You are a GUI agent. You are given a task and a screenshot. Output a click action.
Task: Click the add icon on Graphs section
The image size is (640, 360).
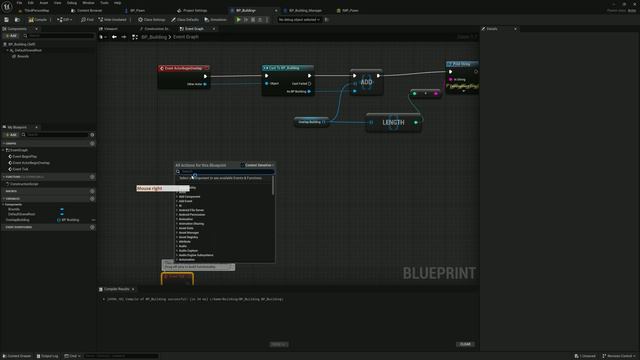click(92, 144)
